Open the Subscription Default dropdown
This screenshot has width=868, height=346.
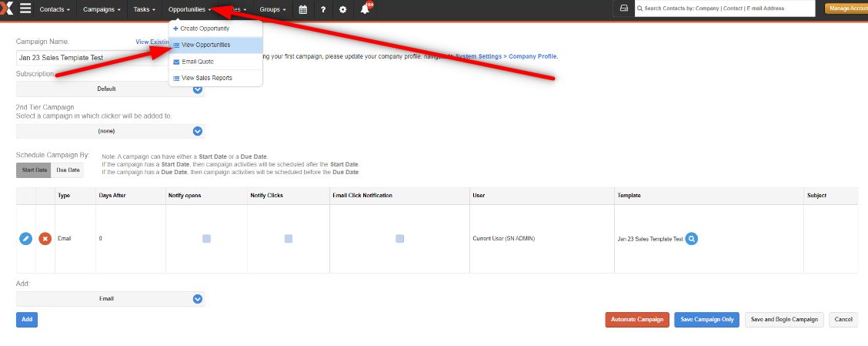[x=110, y=89]
